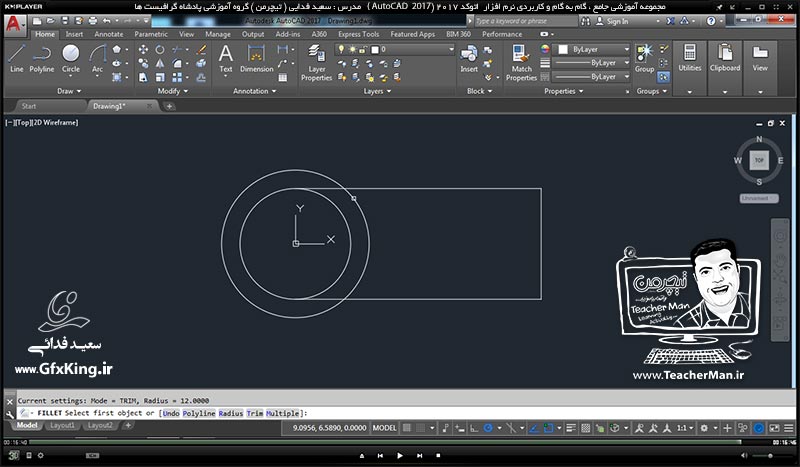Image resolution: width=800 pixels, height=467 pixels.
Task: Expand the Block panel
Action: (x=480, y=91)
